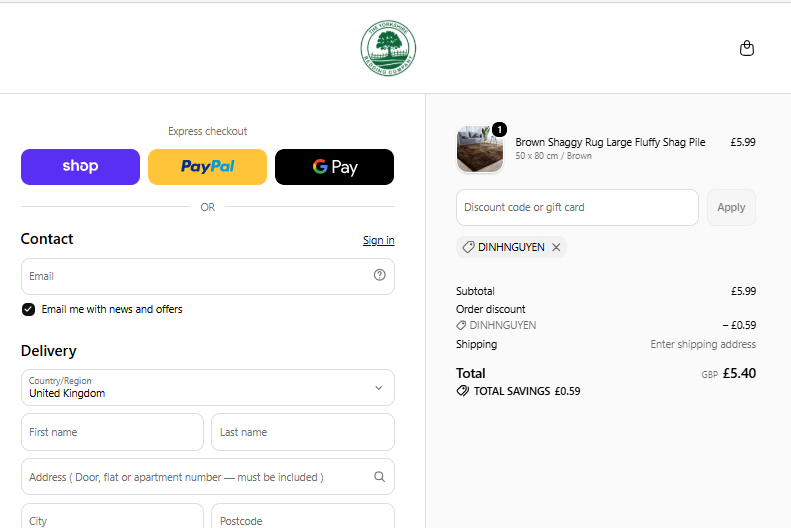Screen dimensions: 791x528
Task: Focus the Email input field
Action: click(208, 276)
